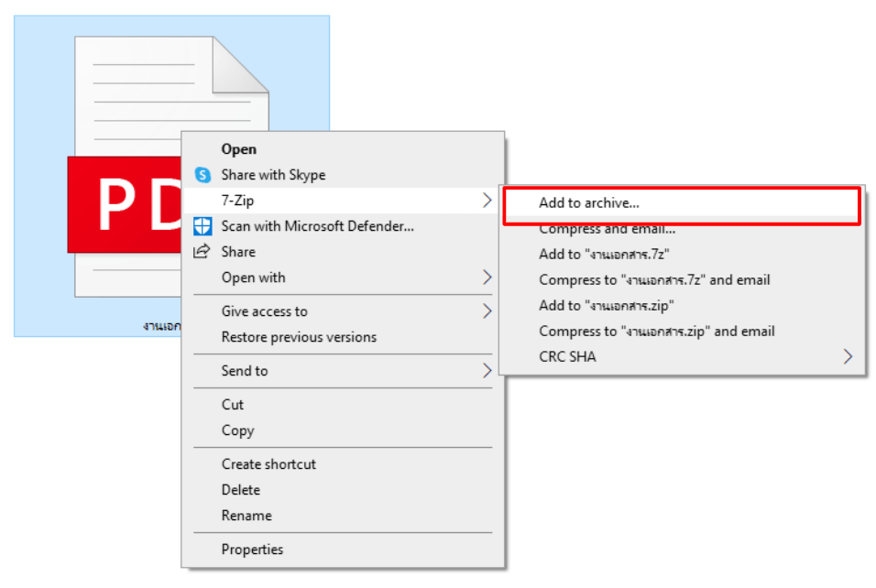Select the Share menu entry

click(343, 252)
